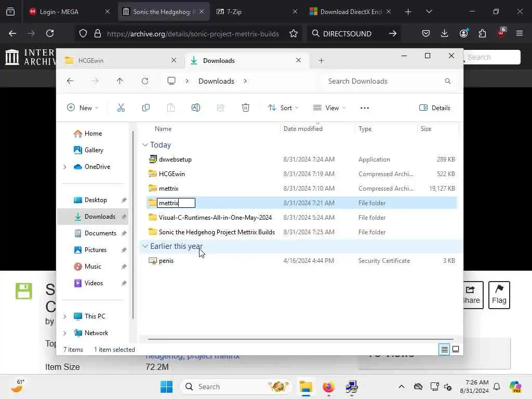Screen dimensions: 532x399
Task: Open the Sort dropdown
Action: pyautogui.click(x=283, y=108)
